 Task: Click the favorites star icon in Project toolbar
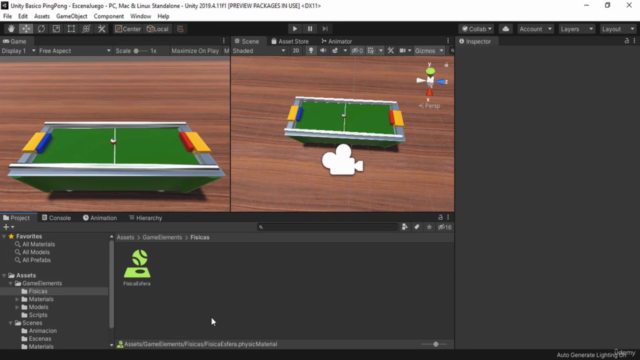429,227
